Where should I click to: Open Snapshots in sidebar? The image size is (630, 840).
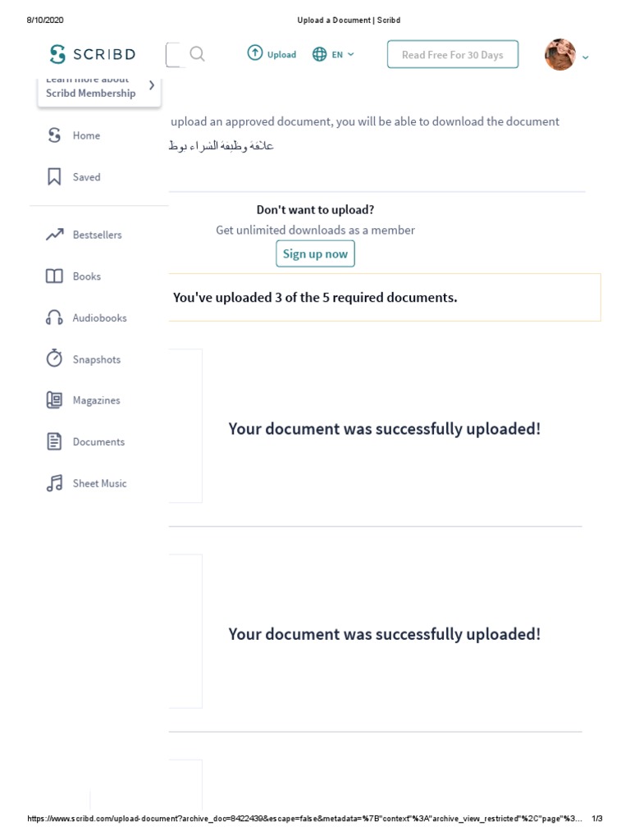pos(97,359)
